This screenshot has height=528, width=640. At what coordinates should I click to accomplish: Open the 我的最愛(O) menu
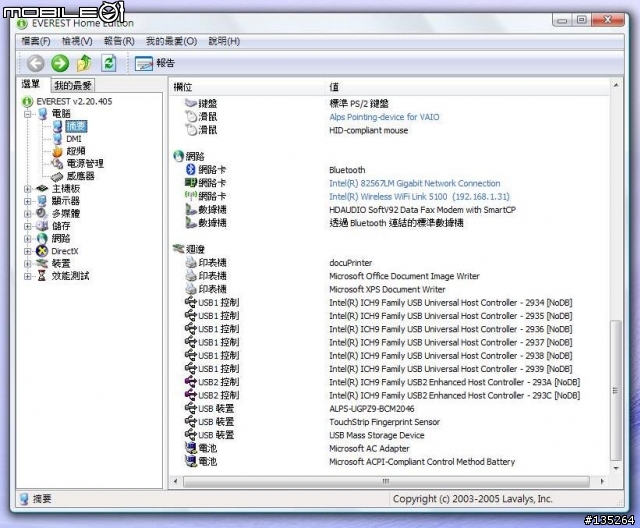(x=171, y=41)
